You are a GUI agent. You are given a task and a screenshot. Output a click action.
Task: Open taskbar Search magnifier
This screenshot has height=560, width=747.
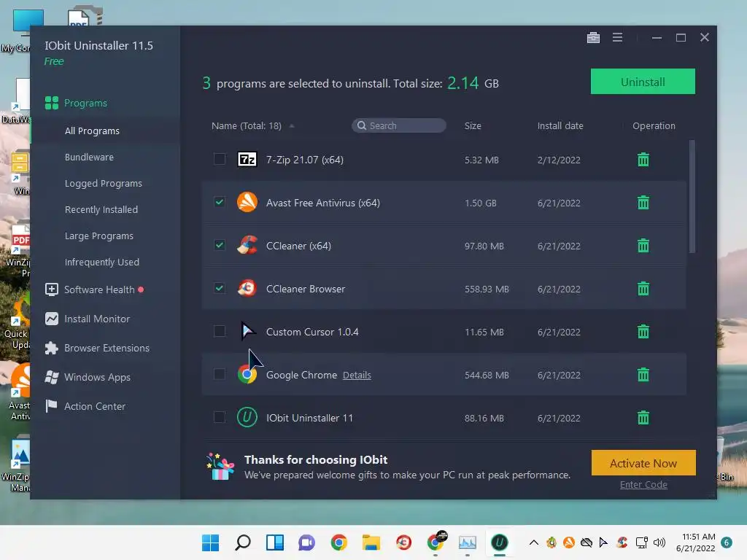(242, 542)
